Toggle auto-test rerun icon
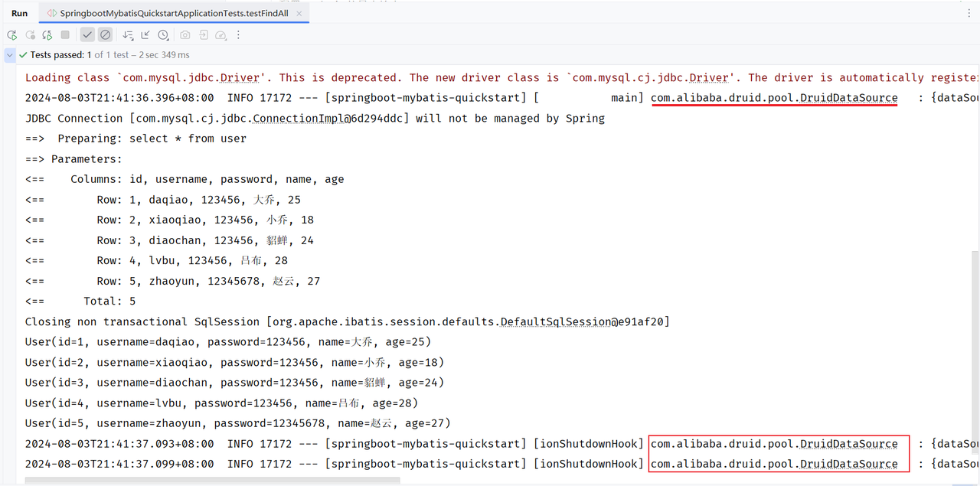This screenshot has width=980, height=486. pyautogui.click(x=47, y=35)
